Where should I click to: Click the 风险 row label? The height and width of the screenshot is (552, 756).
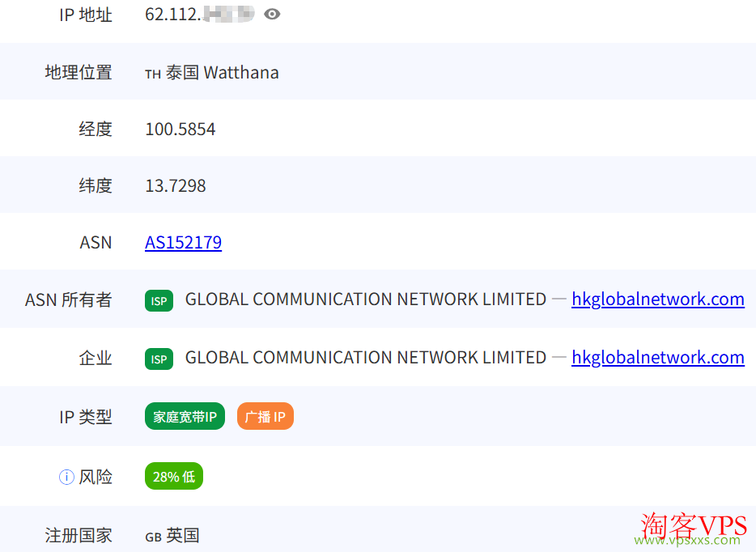[96, 477]
